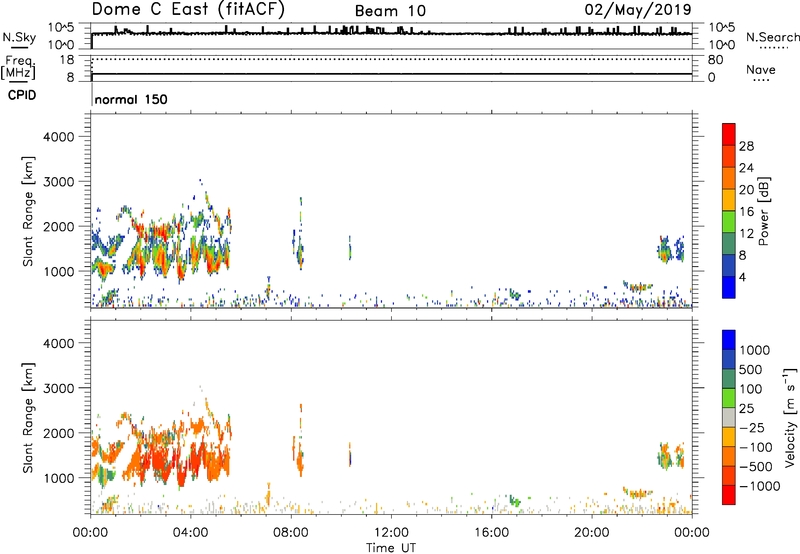Click the "12:00" time tick label
The height and width of the screenshot is (554, 800).
(x=391, y=533)
